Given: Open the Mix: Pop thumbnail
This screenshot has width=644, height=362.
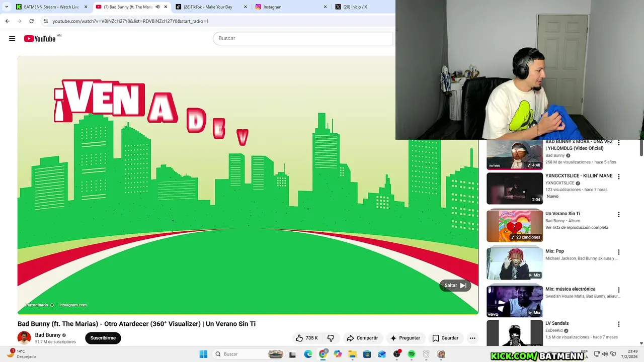Looking at the screenshot, I should pyautogui.click(x=515, y=264).
